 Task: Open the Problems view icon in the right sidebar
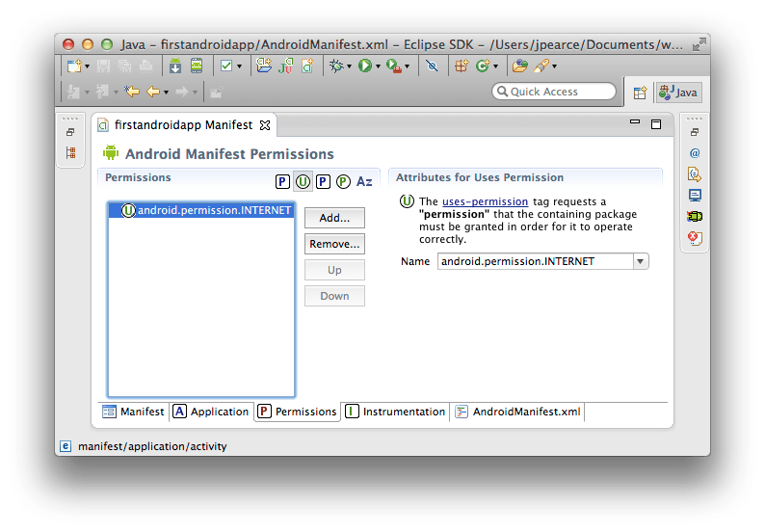click(x=695, y=238)
